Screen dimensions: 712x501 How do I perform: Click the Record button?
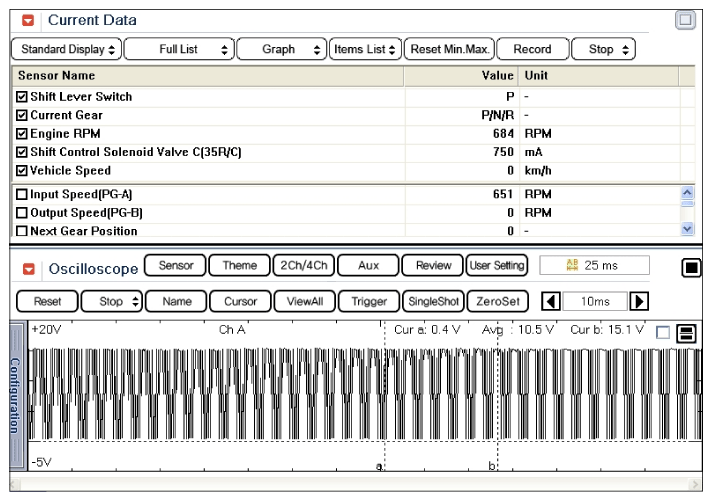pyautogui.click(x=533, y=49)
